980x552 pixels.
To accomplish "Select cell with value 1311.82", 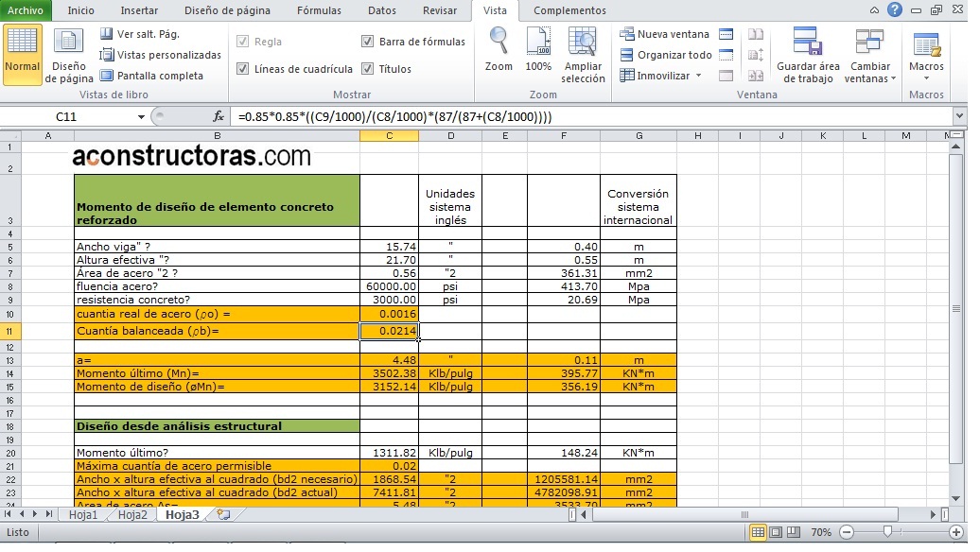I will click(389, 453).
